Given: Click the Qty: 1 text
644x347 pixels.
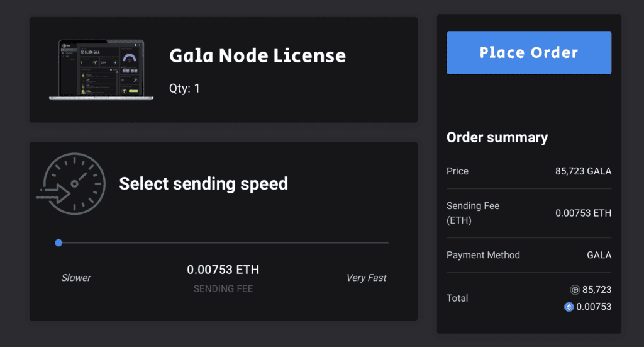Looking at the screenshot, I should coord(184,88).
